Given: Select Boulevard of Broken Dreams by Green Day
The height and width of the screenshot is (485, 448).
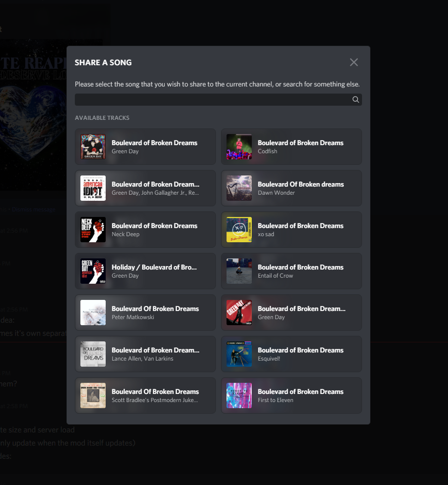Looking at the screenshot, I should 145,147.
